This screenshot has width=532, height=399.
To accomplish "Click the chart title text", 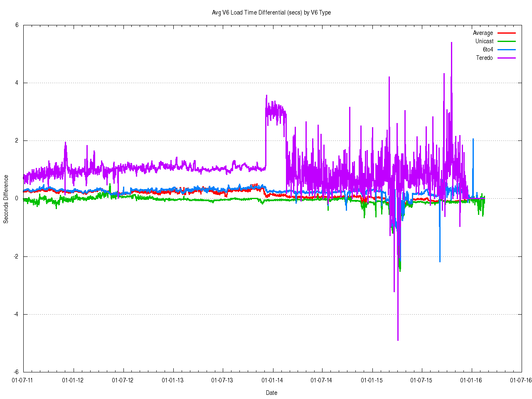I will [x=271, y=12].
